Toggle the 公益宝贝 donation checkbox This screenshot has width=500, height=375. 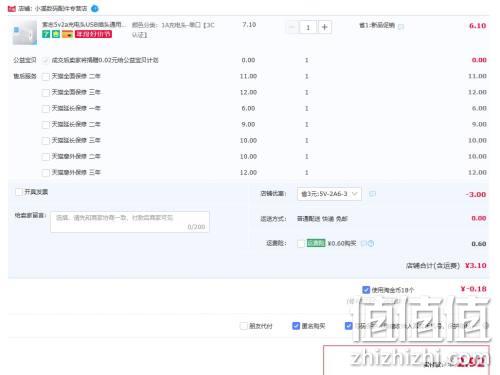(46, 60)
